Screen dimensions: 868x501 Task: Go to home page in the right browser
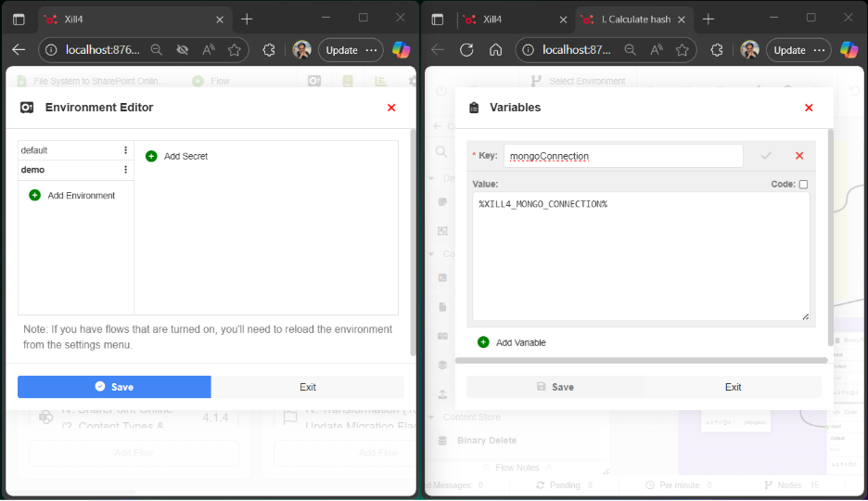click(495, 50)
